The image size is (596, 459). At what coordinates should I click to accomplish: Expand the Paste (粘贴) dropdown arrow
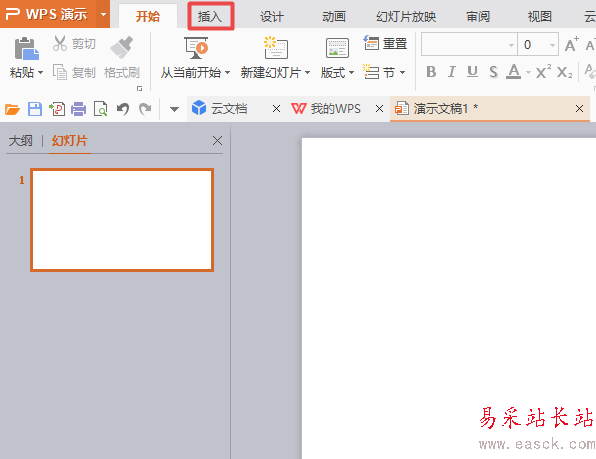[x=41, y=72]
